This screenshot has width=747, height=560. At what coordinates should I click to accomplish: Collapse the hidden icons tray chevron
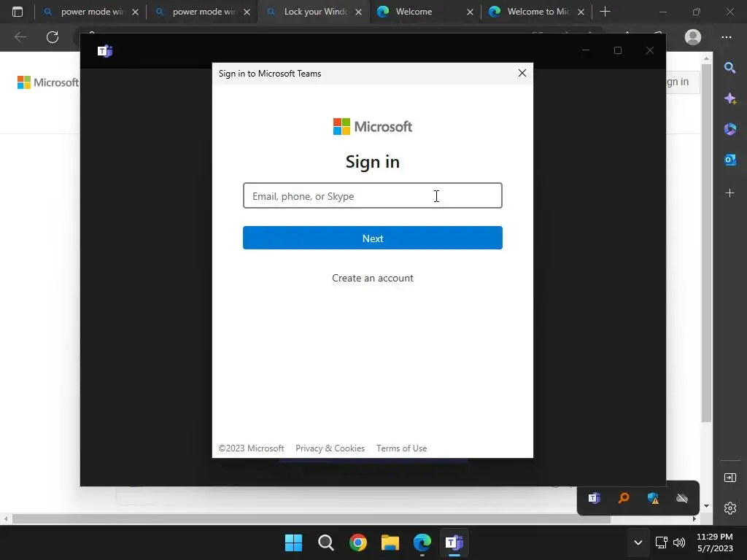coord(638,542)
